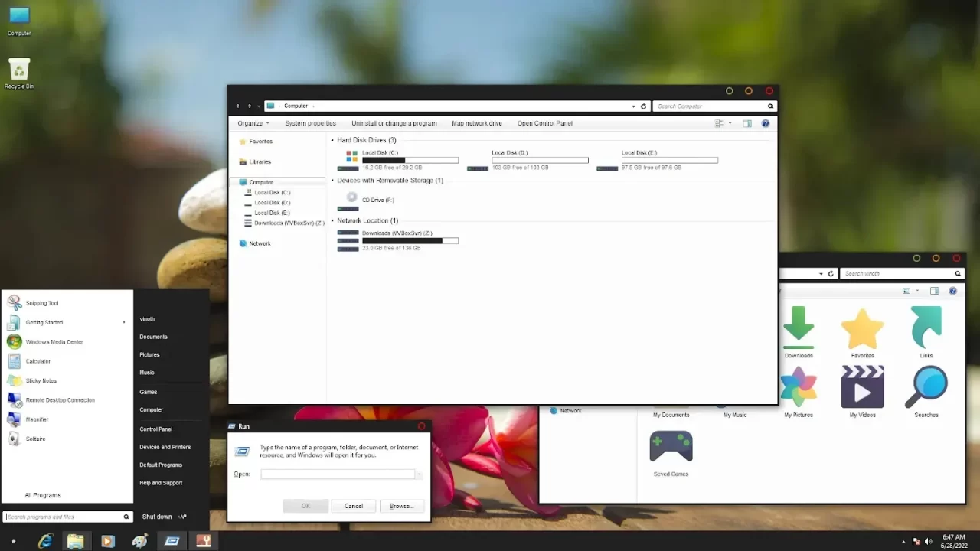The height and width of the screenshot is (551, 980).
Task: Select Network in the navigation pane
Action: (260, 243)
